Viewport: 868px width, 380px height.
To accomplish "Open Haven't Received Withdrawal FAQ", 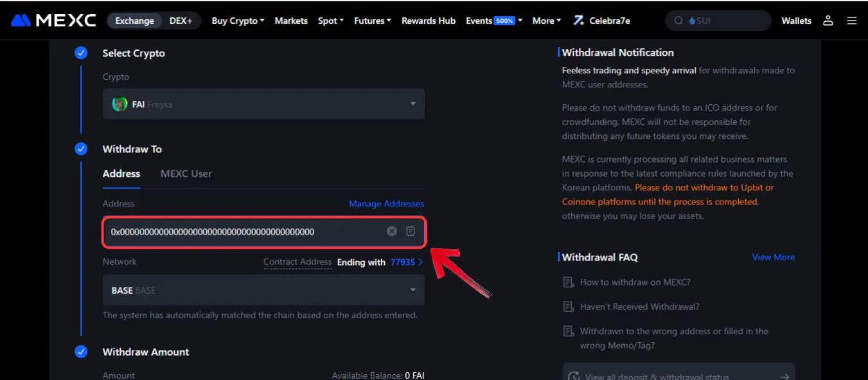I will pos(640,307).
